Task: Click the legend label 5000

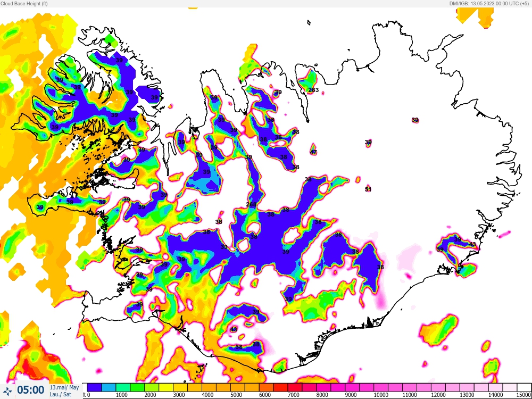Action: pos(236,395)
